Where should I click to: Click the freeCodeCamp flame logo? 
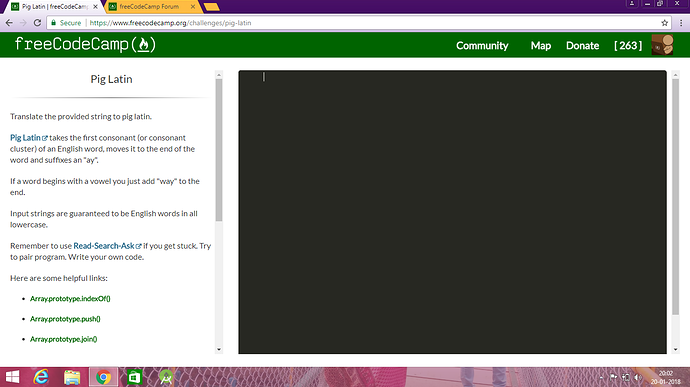coord(85,44)
